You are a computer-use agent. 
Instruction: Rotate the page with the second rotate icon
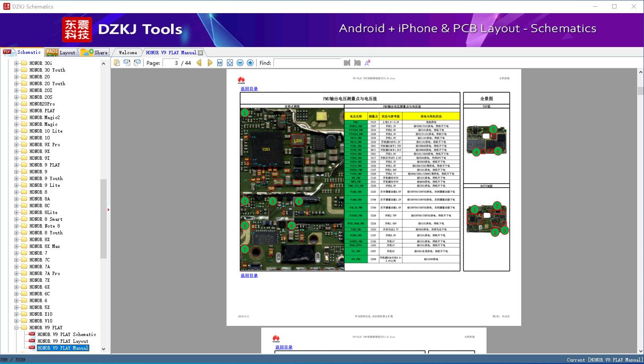(x=137, y=63)
